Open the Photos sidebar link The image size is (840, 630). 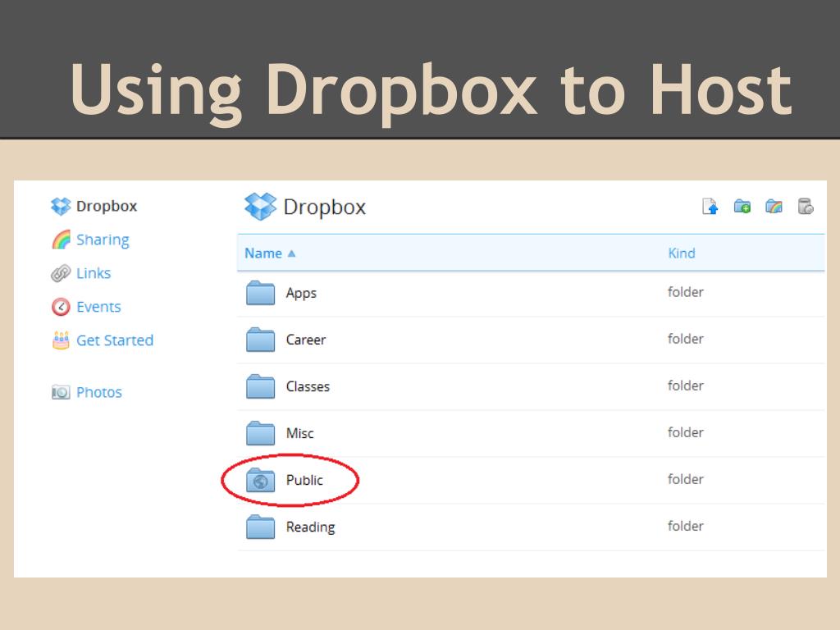(99, 392)
